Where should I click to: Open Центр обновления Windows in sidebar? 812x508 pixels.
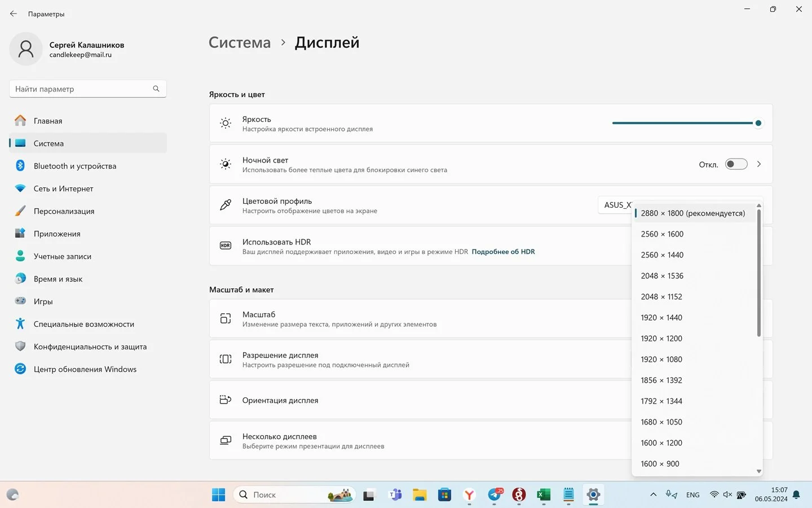click(88, 369)
